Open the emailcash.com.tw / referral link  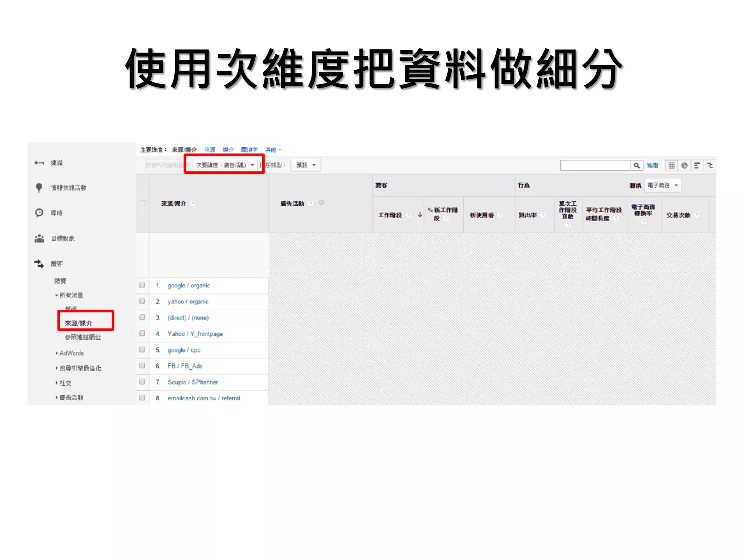(204, 398)
